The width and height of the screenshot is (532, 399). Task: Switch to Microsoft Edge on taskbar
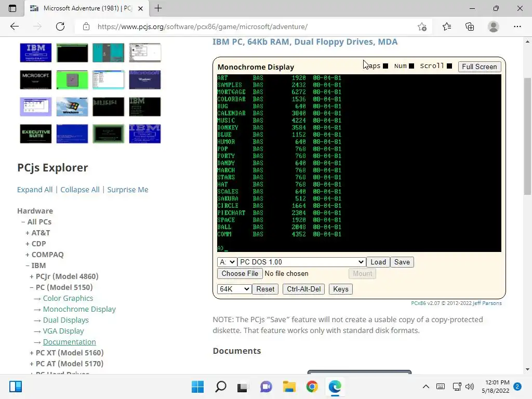[x=335, y=387]
